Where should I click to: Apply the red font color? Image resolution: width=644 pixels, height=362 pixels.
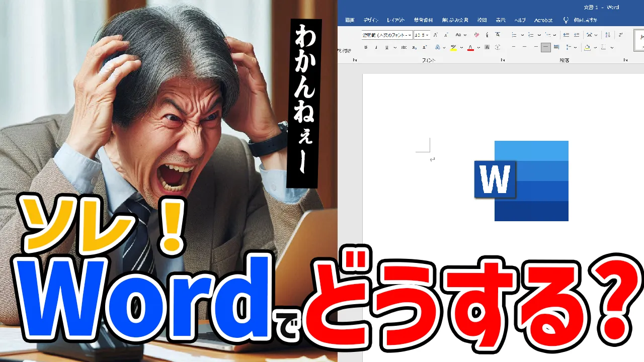470,47
